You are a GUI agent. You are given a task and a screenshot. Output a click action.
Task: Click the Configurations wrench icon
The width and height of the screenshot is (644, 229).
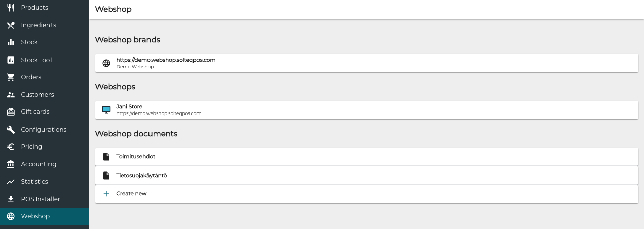pos(11,130)
